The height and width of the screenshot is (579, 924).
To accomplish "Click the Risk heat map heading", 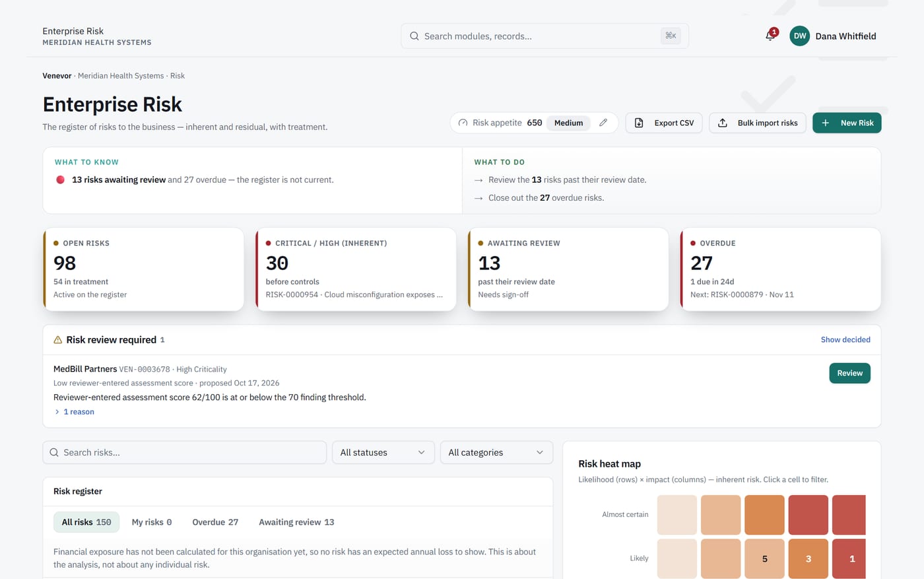I will coord(609,464).
